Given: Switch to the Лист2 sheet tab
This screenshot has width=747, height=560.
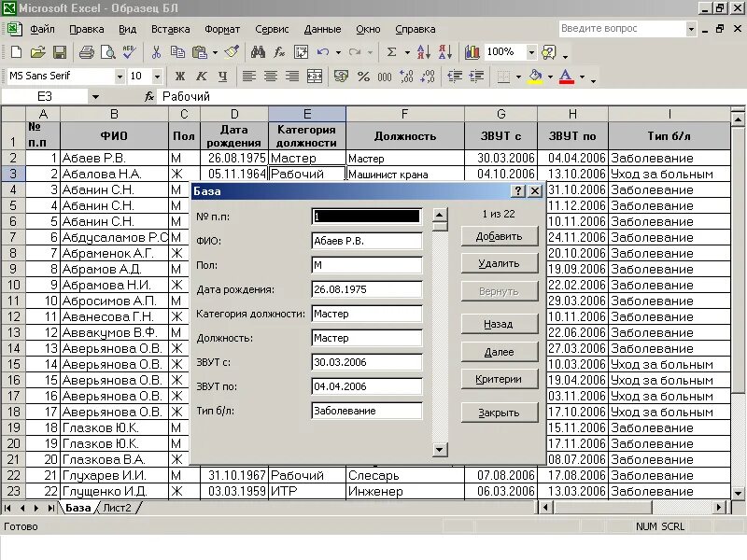Looking at the screenshot, I should [118, 508].
